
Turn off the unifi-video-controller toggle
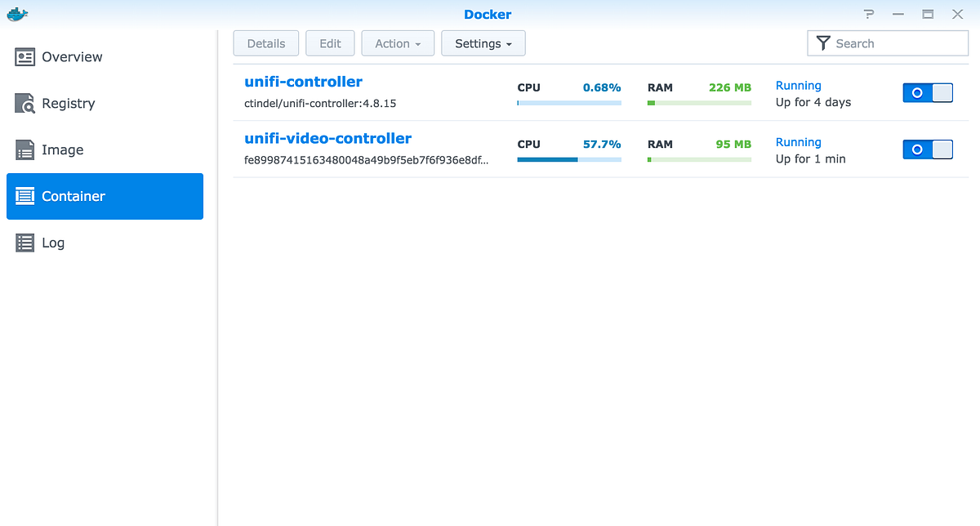click(928, 149)
